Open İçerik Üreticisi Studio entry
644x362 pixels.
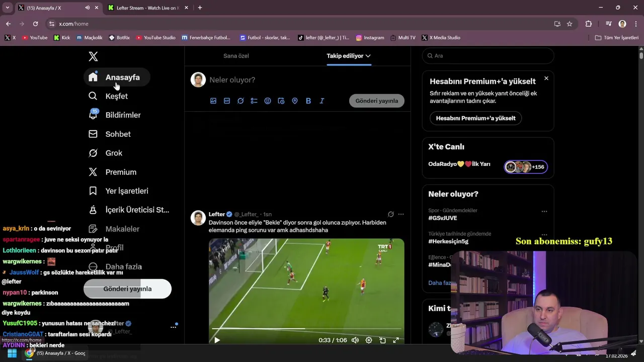click(x=130, y=210)
